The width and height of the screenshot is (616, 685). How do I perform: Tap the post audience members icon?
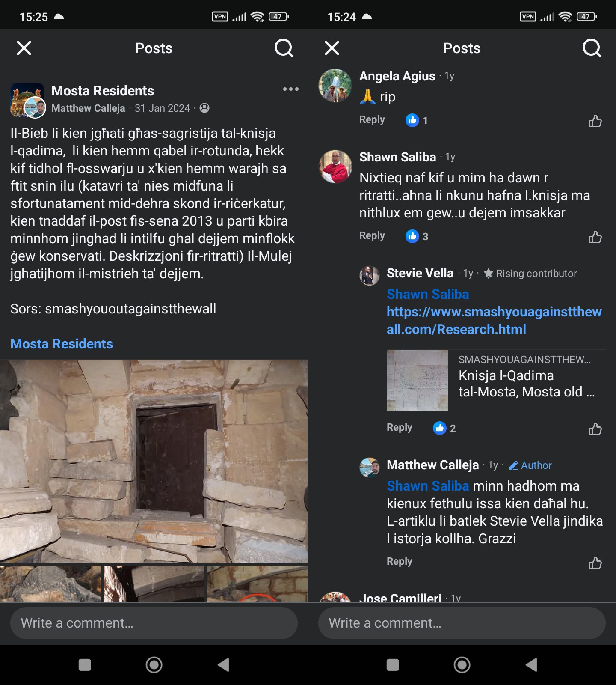[204, 108]
